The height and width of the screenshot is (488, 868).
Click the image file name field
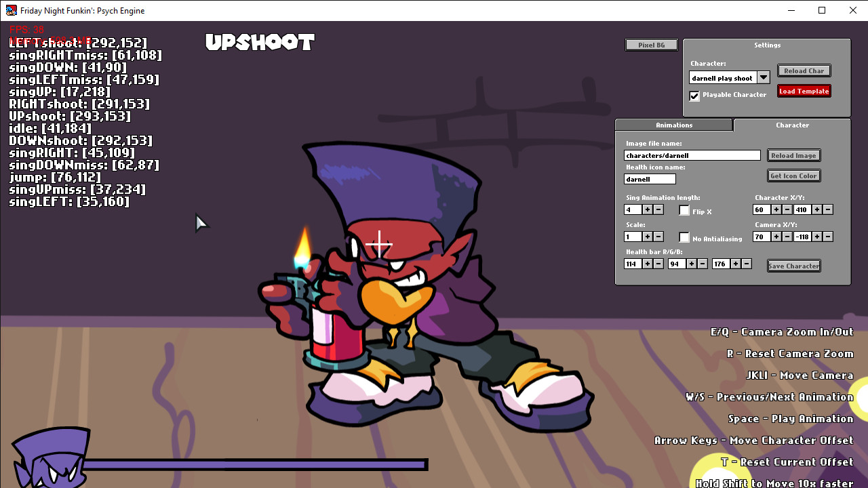[692, 155]
